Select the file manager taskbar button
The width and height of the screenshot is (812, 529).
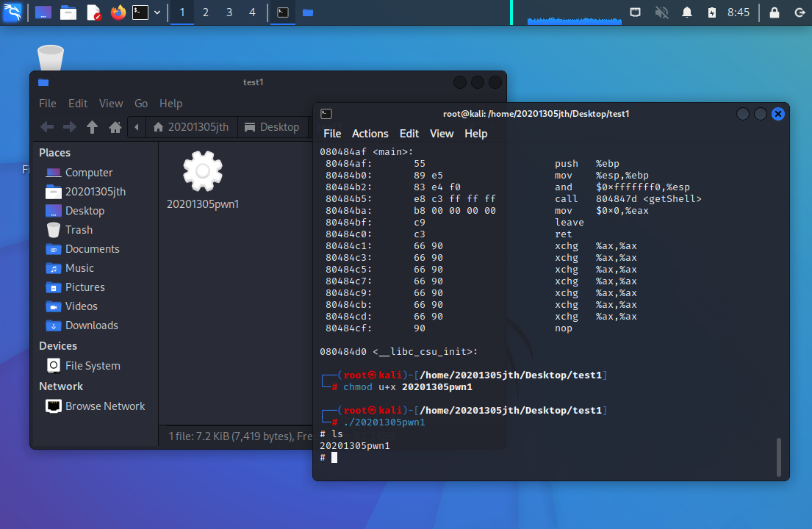308,12
